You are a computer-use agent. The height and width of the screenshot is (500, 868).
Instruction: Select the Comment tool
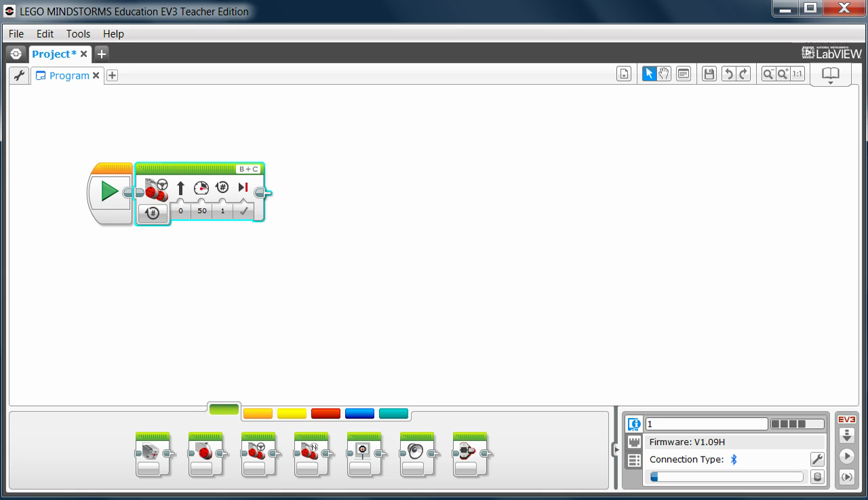(x=684, y=75)
